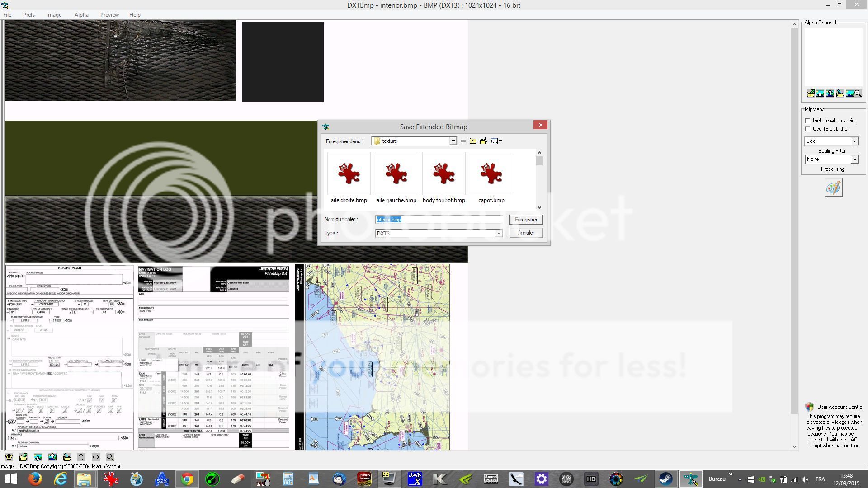The width and height of the screenshot is (868, 488).
Task: Expand the None processing dropdown
Action: coord(854,160)
